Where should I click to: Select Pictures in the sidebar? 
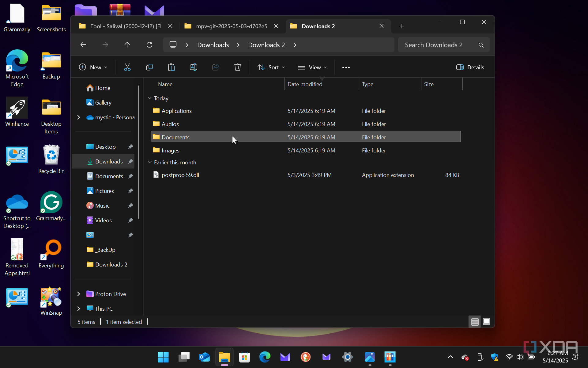click(x=104, y=191)
